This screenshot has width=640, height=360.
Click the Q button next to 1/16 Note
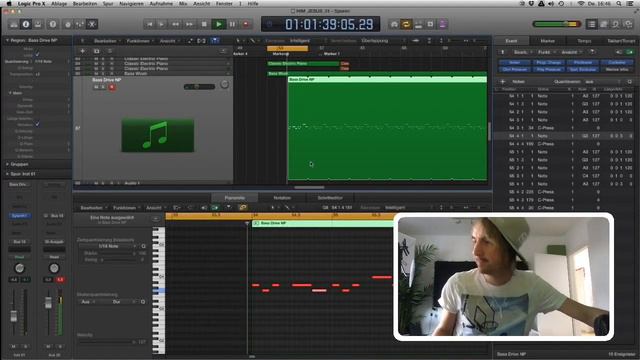point(143,246)
